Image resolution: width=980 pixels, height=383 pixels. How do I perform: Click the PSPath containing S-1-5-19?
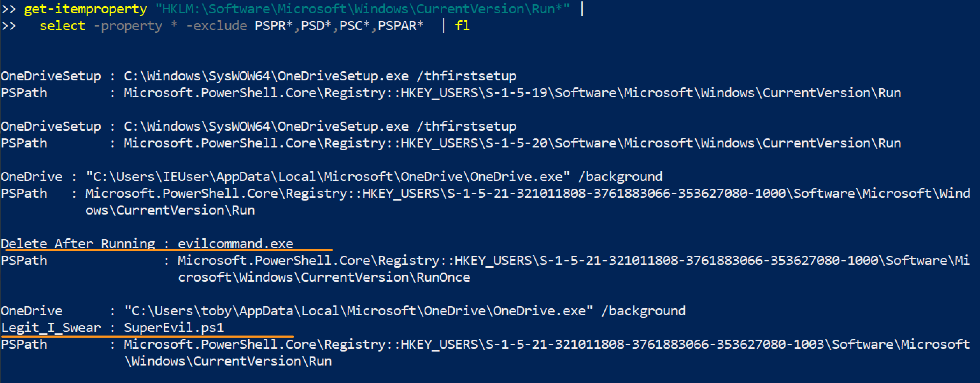click(x=512, y=93)
